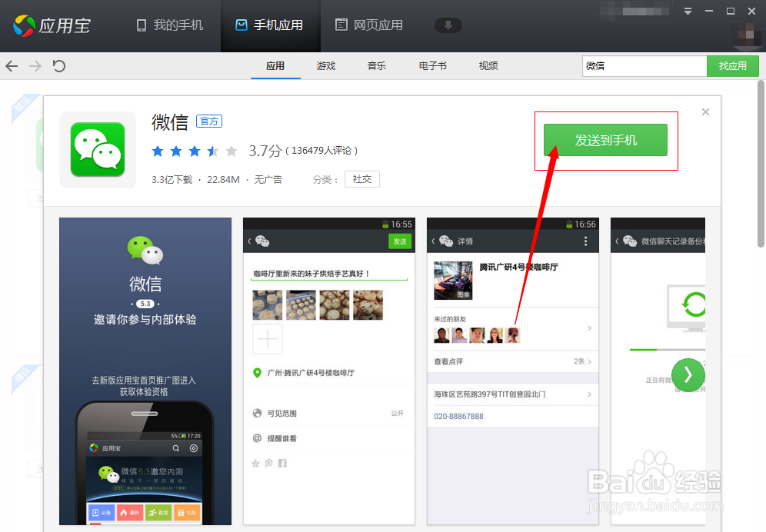The image size is (766, 532).
Task: Open the 我的手机 tab
Action: (x=169, y=25)
